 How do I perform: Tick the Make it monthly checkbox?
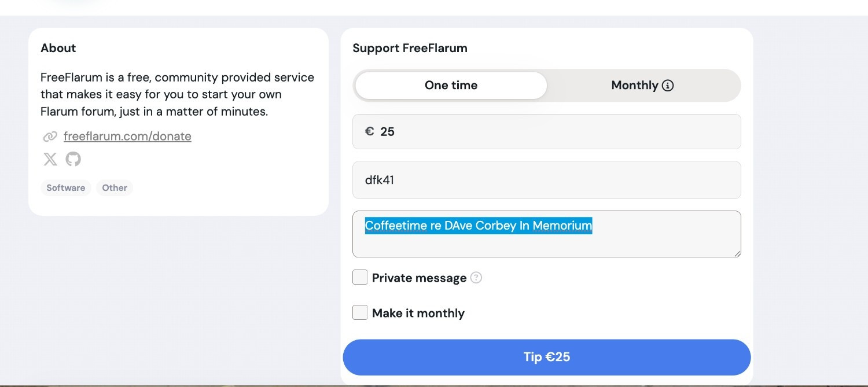360,313
